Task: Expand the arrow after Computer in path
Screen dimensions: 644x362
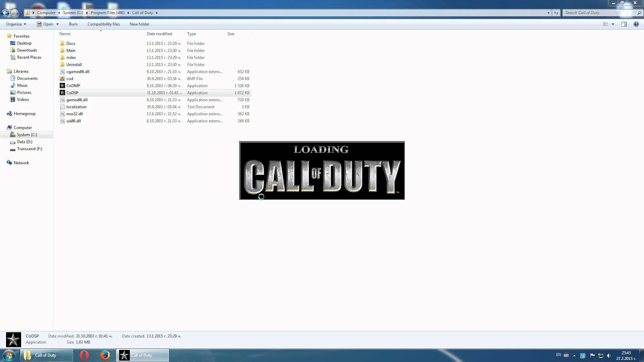Action: [x=59, y=13]
